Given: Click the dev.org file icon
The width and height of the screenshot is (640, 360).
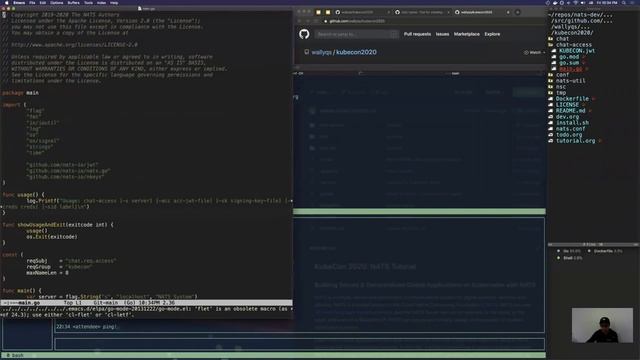Looking at the screenshot, I should coord(551,117).
